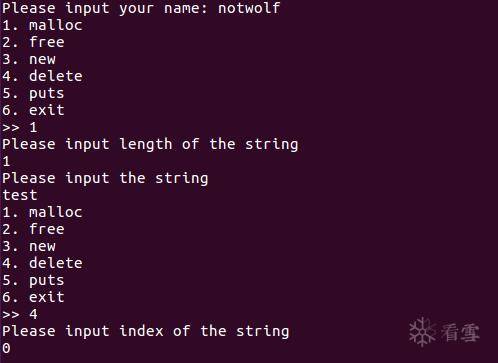The height and width of the screenshot is (363, 498).
Task: Click the '>> 1' prompt line
Action: click(x=20, y=127)
